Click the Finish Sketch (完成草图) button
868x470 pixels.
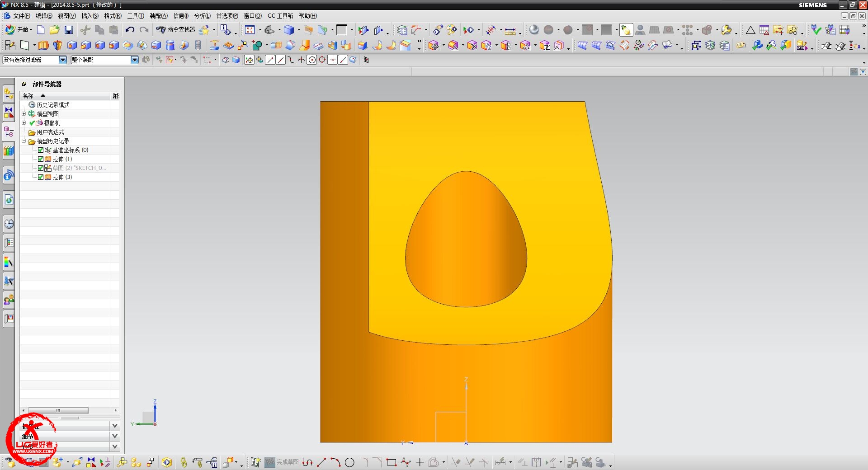pyautogui.click(x=282, y=462)
